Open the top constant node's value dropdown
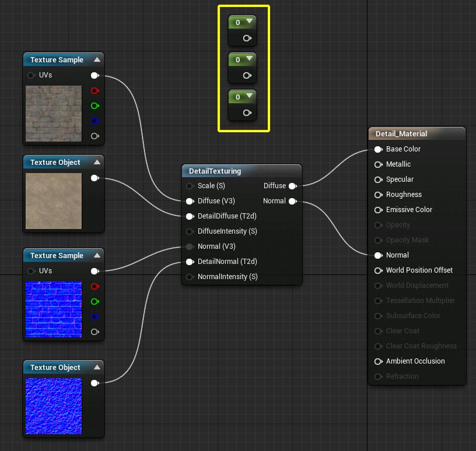Viewport: 476px width, 451px height. tap(249, 22)
